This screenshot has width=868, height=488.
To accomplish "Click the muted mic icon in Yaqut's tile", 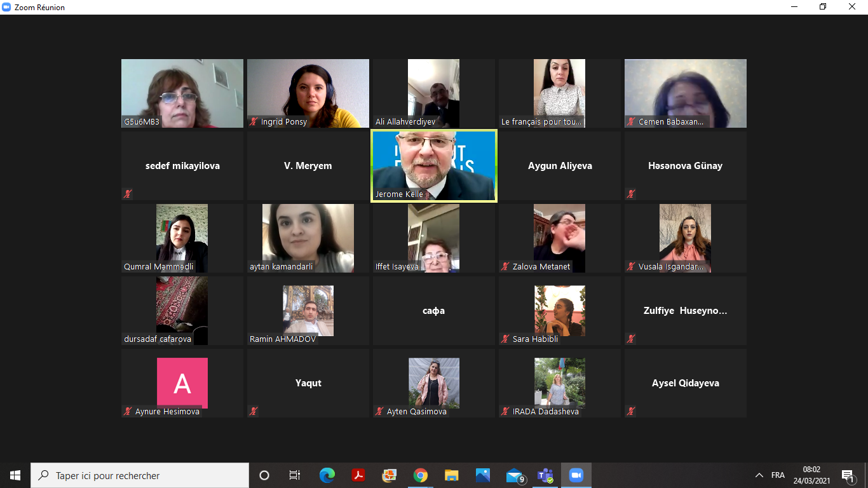I will 254,411.
